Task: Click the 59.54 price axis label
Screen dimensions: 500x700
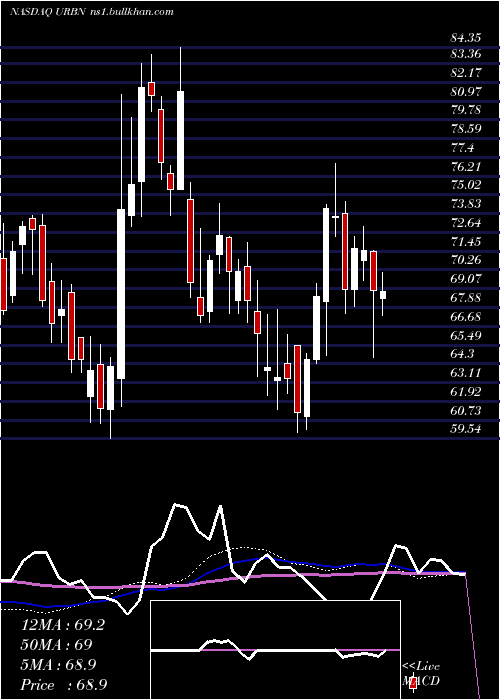Action: (466, 429)
